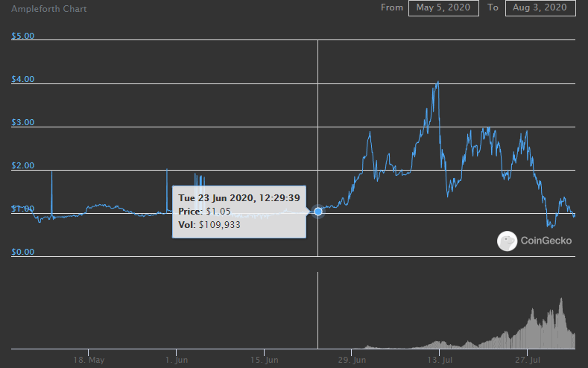Click the 13. Jul date label
588x368 pixels.
coord(440,360)
